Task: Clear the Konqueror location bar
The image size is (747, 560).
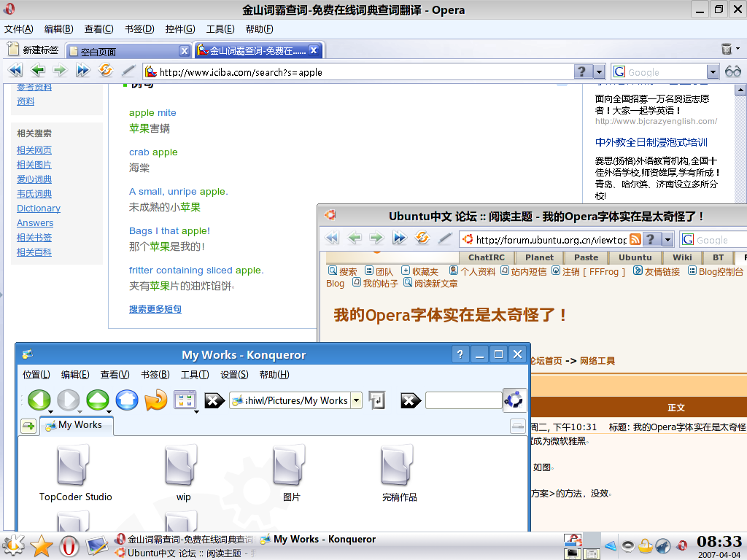Action: (214, 401)
